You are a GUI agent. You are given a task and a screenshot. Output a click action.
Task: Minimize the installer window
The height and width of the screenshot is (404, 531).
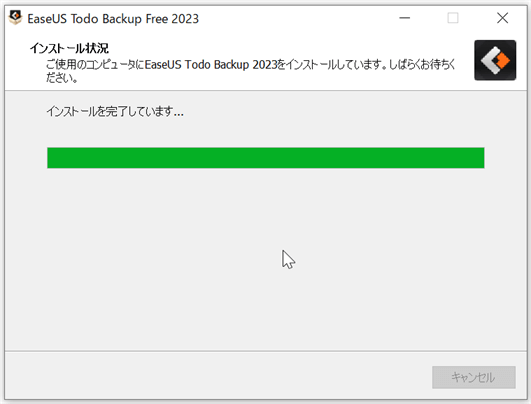pyautogui.click(x=404, y=18)
